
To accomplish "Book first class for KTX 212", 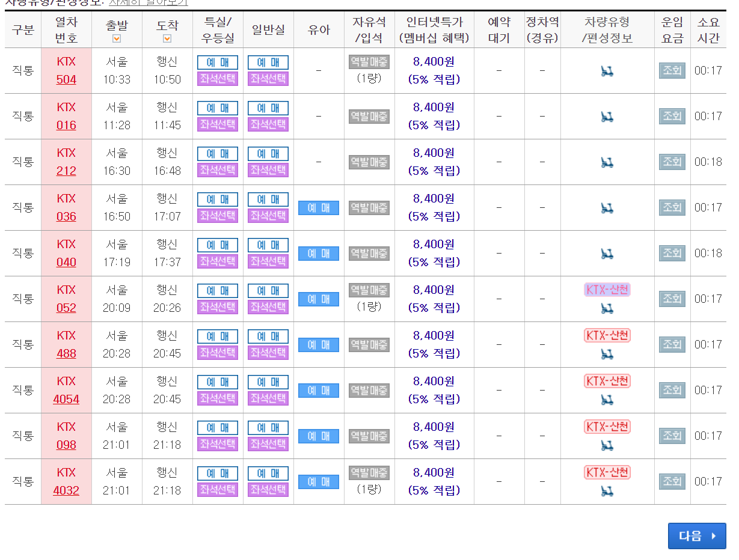I will 218,154.
